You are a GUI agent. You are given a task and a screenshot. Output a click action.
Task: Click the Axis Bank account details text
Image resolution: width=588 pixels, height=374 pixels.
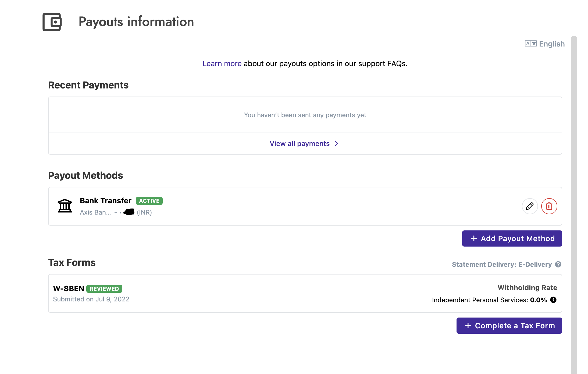116,212
